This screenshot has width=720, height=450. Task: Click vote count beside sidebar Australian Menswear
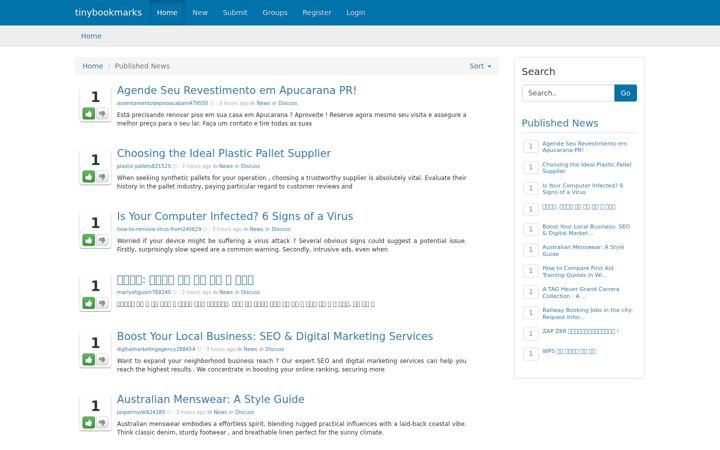531,250
